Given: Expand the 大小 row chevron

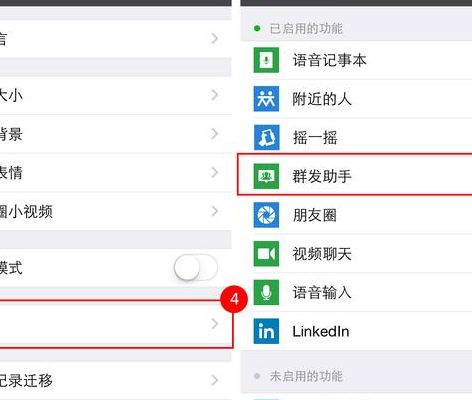Looking at the screenshot, I should 215,95.
